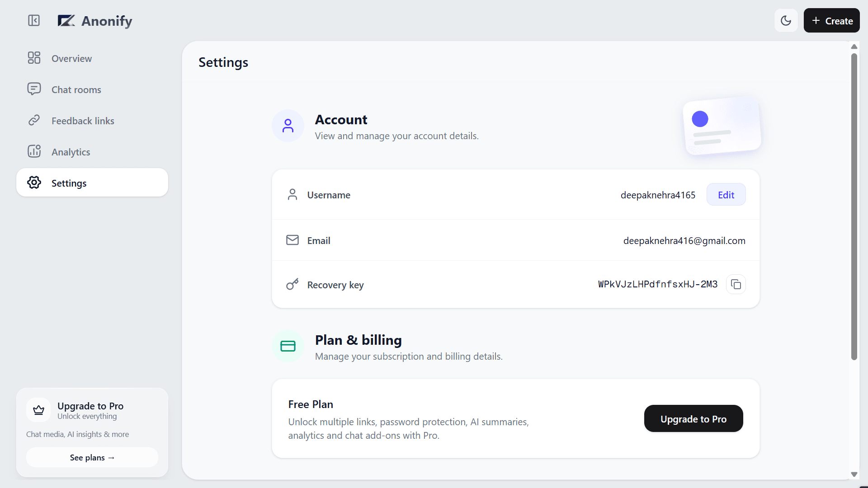The image size is (868, 488).
Task: Click the account card illustration
Action: click(722, 126)
